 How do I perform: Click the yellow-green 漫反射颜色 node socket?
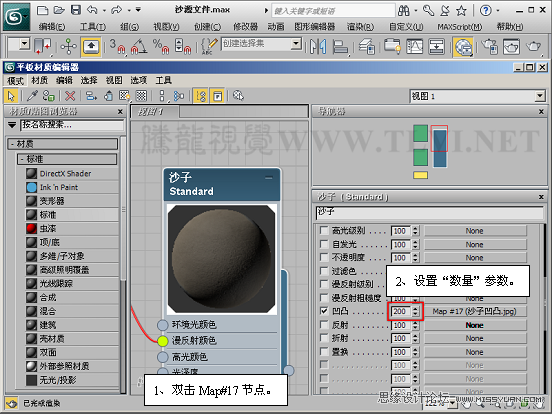point(163,341)
